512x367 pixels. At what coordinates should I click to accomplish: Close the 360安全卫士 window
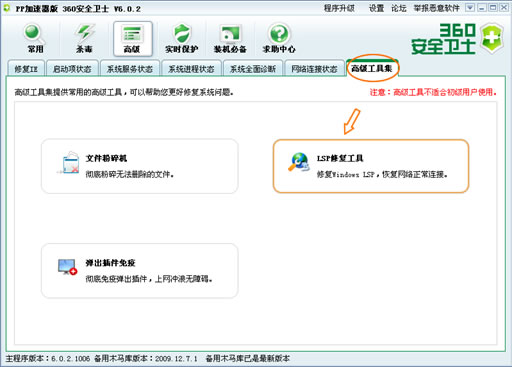tap(504, 8)
